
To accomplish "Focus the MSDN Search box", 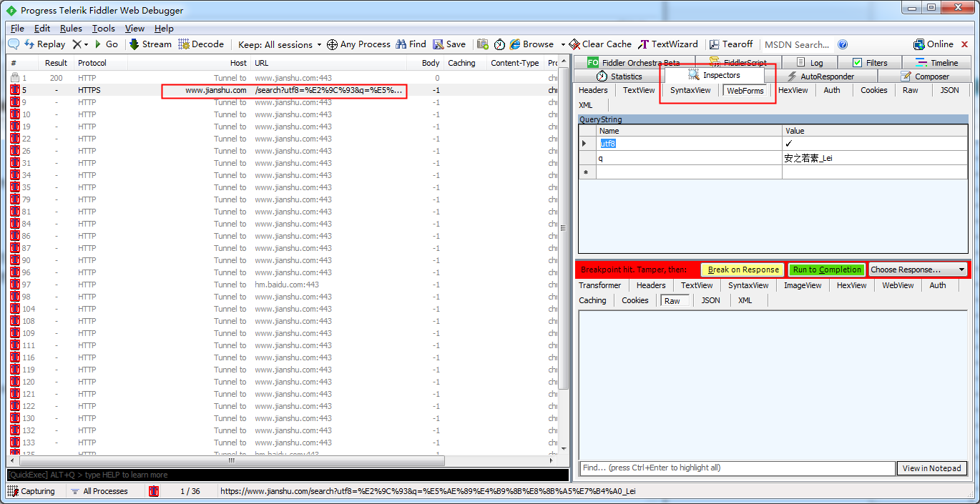I will pyautogui.click(x=797, y=44).
